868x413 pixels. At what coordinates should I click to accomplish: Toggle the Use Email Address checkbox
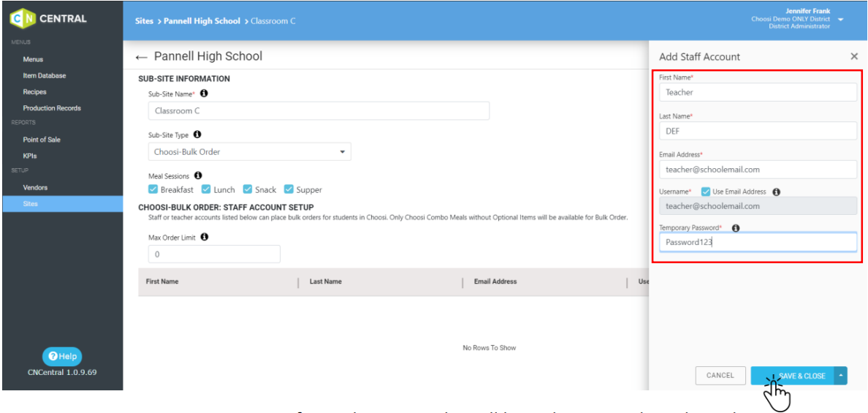(705, 192)
